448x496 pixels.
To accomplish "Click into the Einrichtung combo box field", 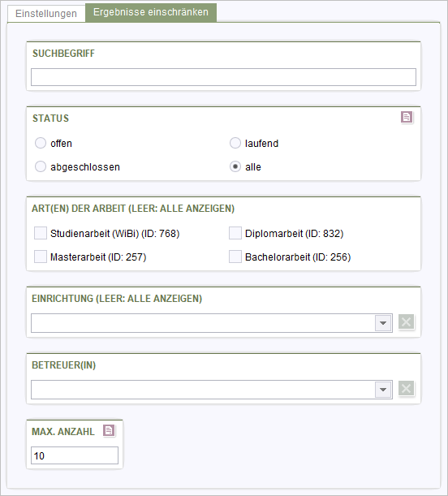I will [203, 323].
